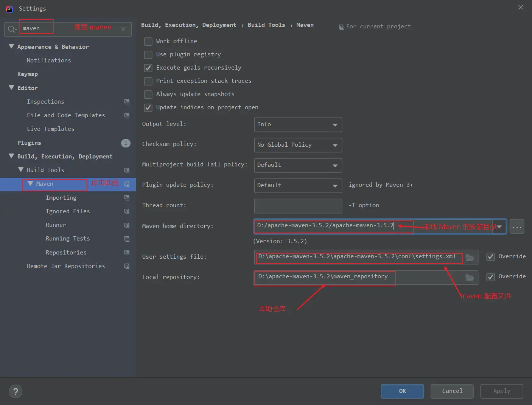
Task: Collapse the Appearance & Behavior section
Action: pos(11,47)
